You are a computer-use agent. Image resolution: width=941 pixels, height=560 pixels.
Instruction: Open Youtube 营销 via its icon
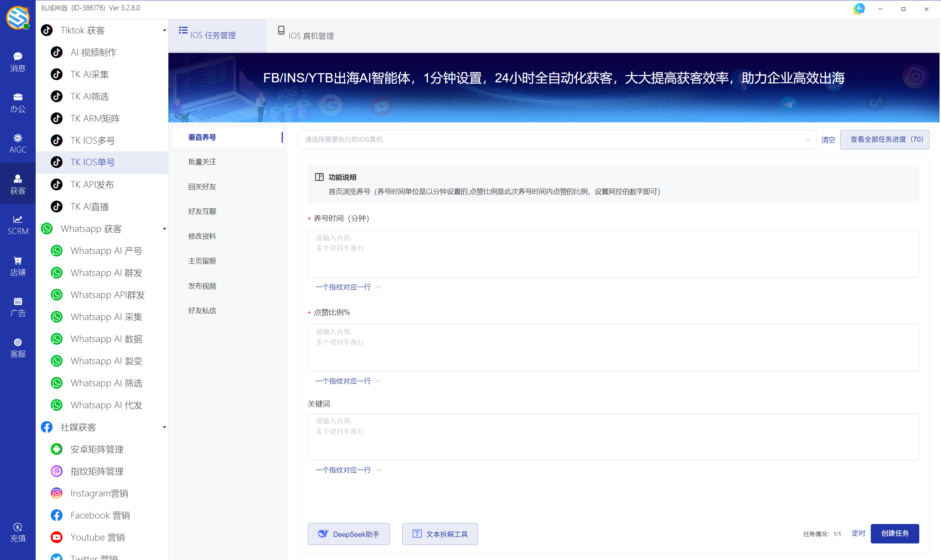point(57,537)
